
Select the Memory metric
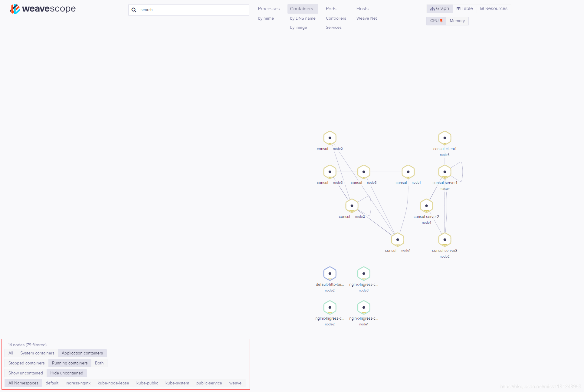(457, 21)
